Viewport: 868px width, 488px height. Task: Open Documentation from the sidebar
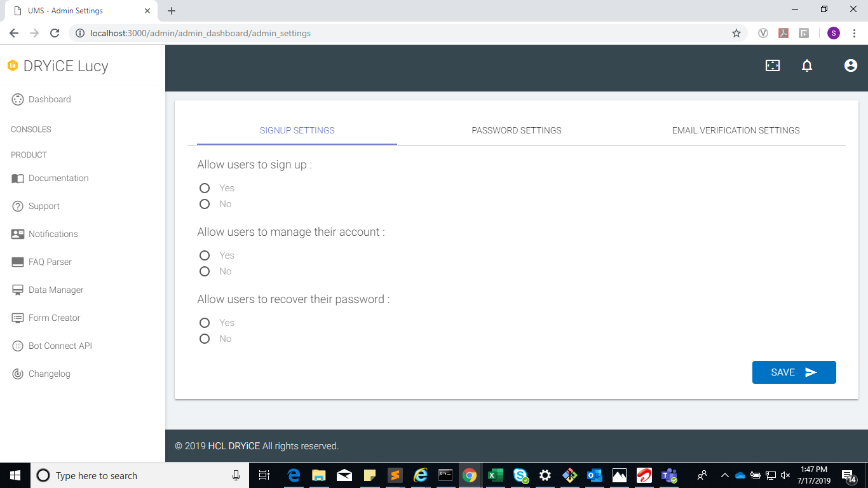[50, 178]
